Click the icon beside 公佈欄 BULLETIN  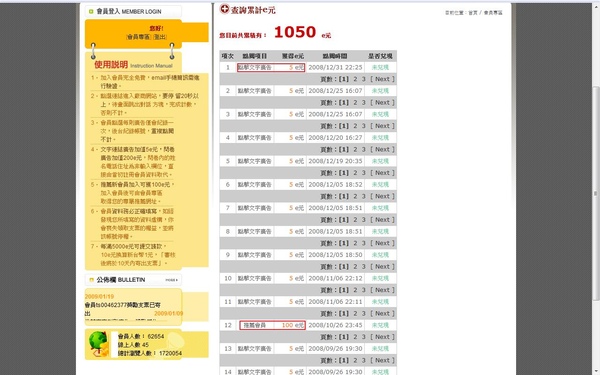pyautogui.click(x=91, y=280)
